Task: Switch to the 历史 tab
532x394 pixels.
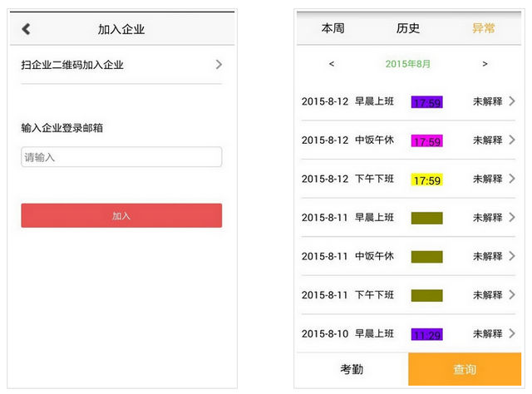Action: 408,28
